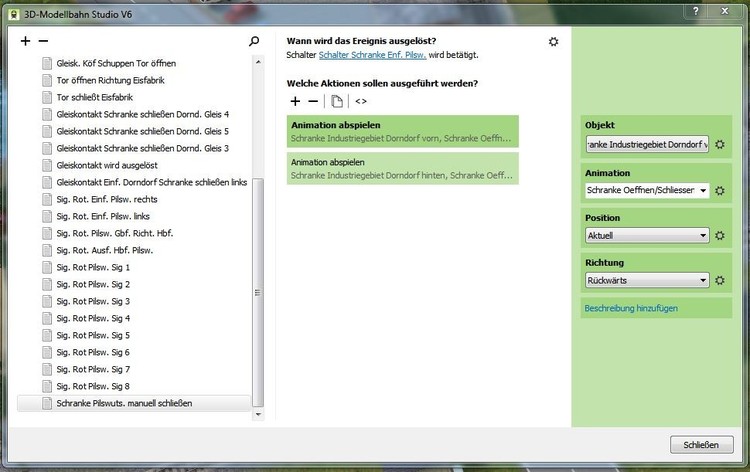Click the Schließen button
The height and width of the screenshot is (472, 750).
point(701,445)
